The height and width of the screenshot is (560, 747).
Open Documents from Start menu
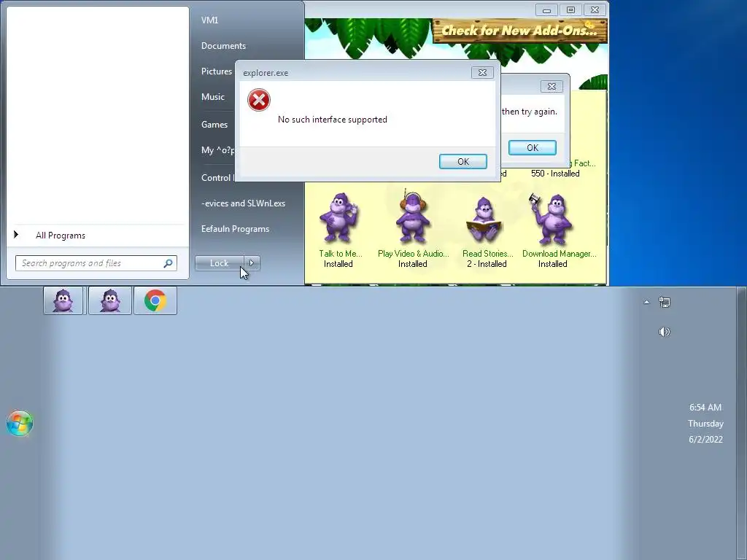click(x=223, y=46)
